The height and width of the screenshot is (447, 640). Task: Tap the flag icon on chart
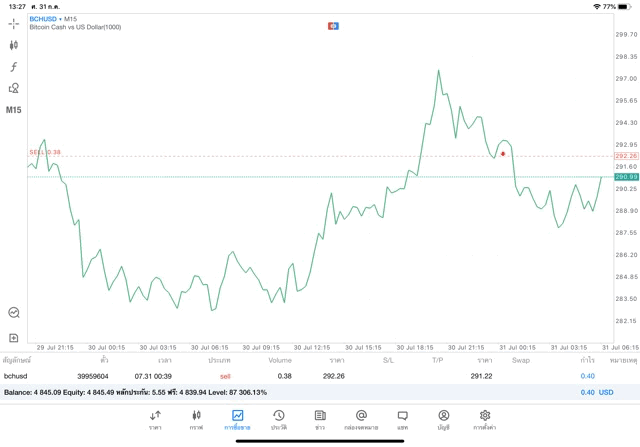click(333, 25)
